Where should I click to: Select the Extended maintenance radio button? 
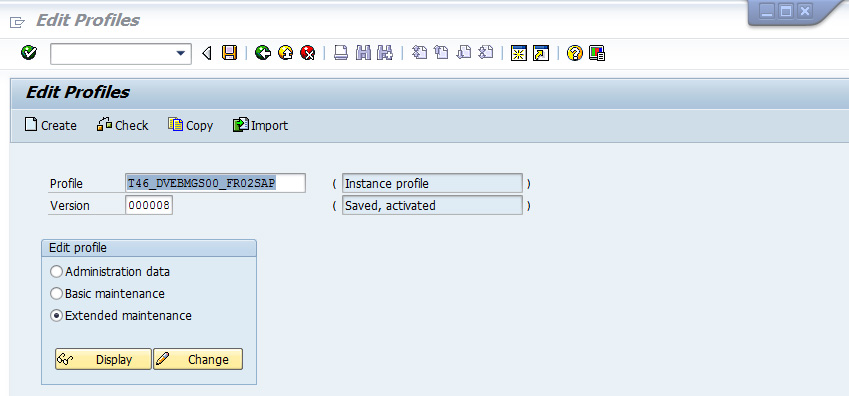pos(56,315)
